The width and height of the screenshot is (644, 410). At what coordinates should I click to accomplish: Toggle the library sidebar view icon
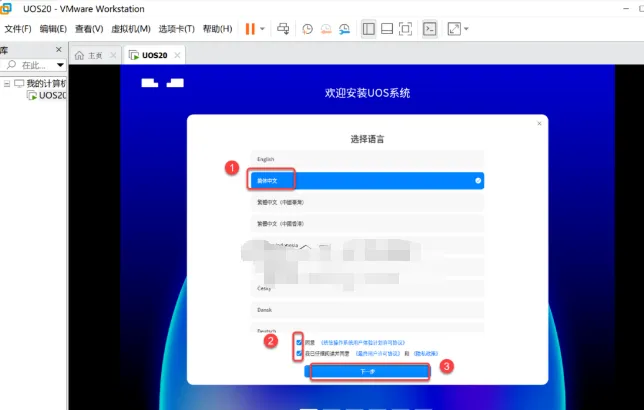(368, 29)
